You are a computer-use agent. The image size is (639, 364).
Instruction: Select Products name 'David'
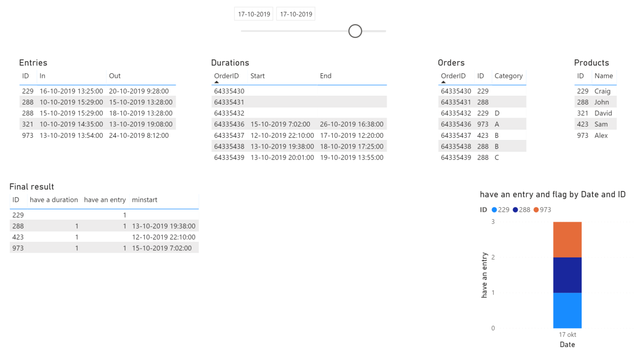(603, 113)
